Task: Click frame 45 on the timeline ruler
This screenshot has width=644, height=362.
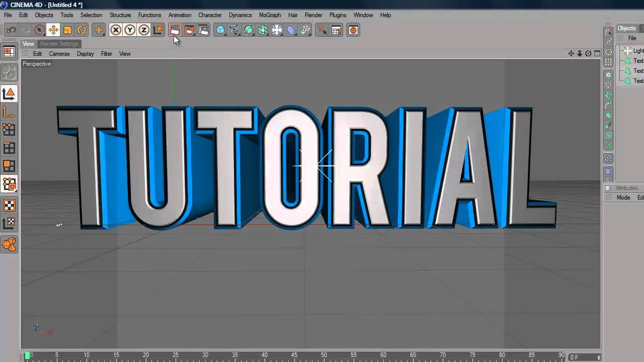Action: 294,355
